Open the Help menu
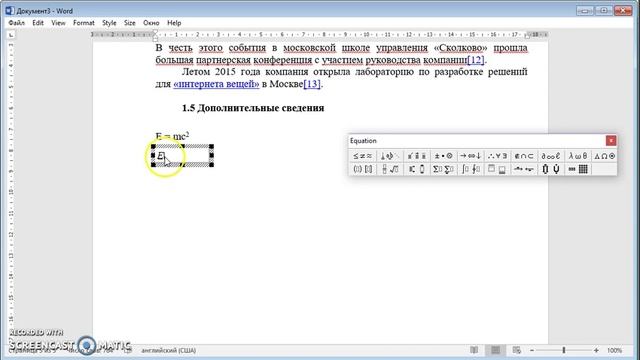Viewport: 640px width, 360px height. tap(174, 23)
